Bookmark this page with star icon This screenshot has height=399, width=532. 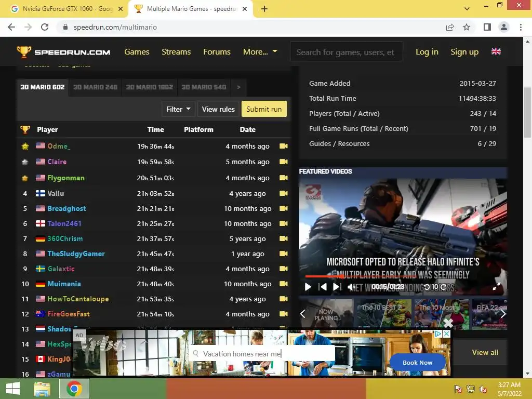pos(467,27)
